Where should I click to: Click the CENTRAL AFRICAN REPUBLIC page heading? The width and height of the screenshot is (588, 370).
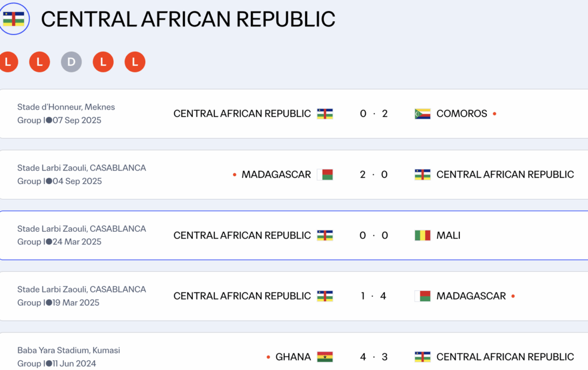pyautogui.click(x=188, y=19)
